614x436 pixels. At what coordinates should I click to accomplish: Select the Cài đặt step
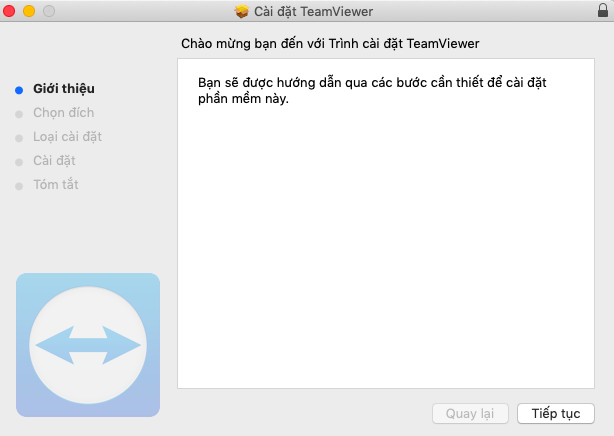point(54,161)
